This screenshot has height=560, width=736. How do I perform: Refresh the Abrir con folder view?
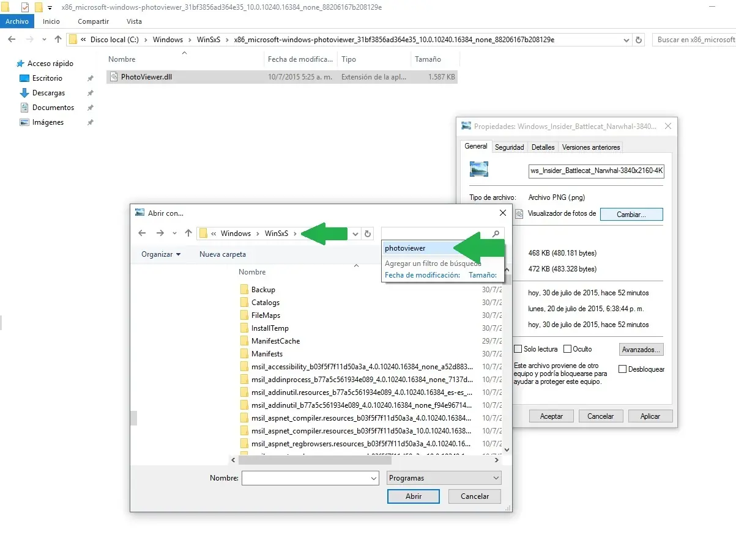click(368, 234)
